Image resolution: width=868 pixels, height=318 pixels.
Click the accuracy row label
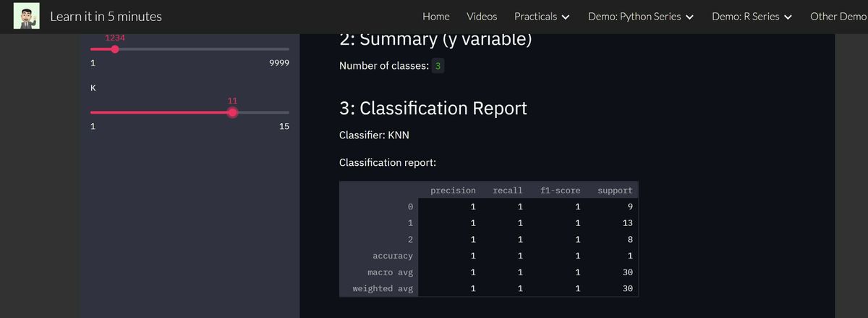(x=392, y=256)
